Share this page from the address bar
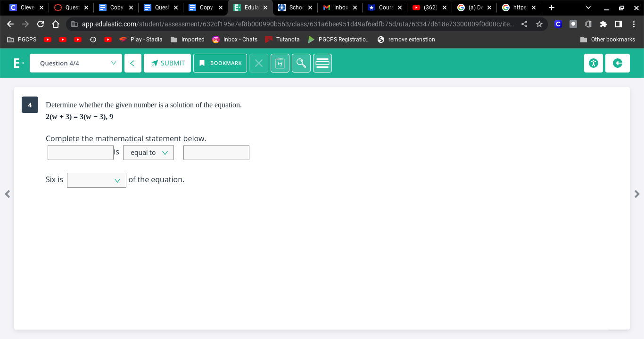Screen dimensions: 644x339 click(x=524, y=24)
